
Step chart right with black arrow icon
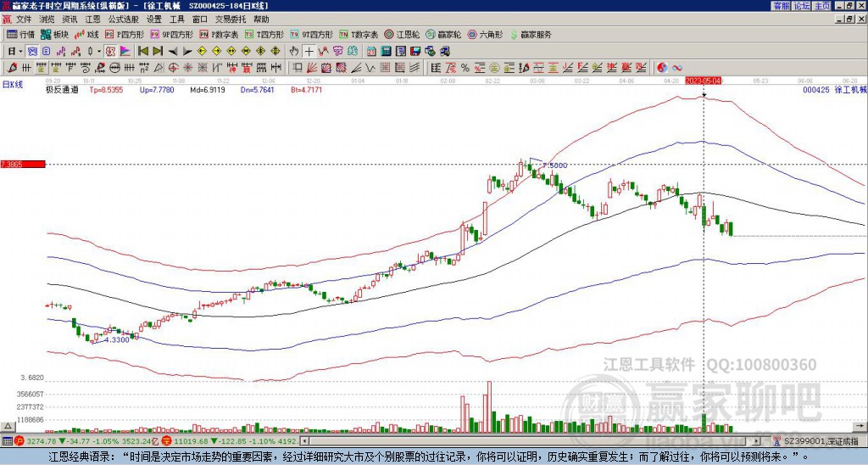pos(187,52)
